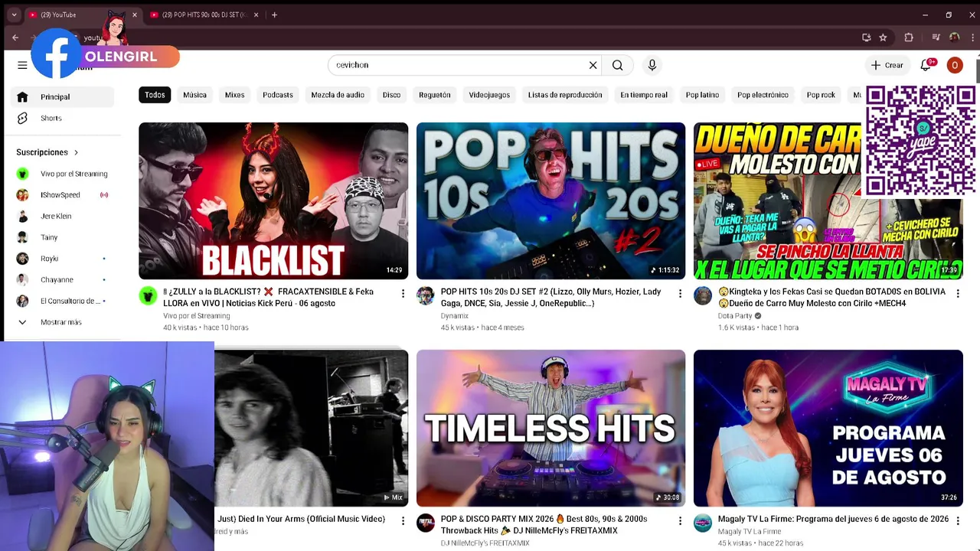Close the POP HITS 90s 00s DJ SET tab
This screenshot has width=980, height=551.
256,15
